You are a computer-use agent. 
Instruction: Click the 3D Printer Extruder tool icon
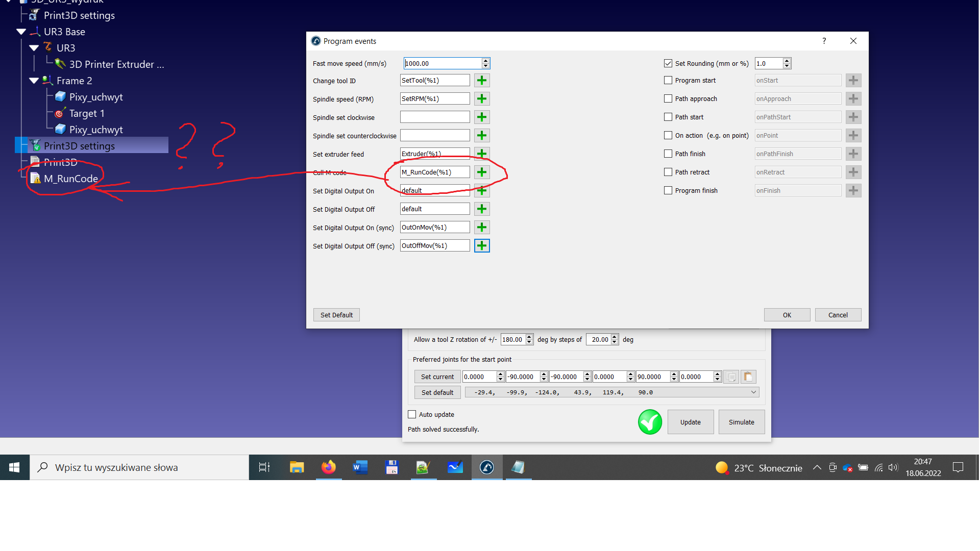point(60,64)
